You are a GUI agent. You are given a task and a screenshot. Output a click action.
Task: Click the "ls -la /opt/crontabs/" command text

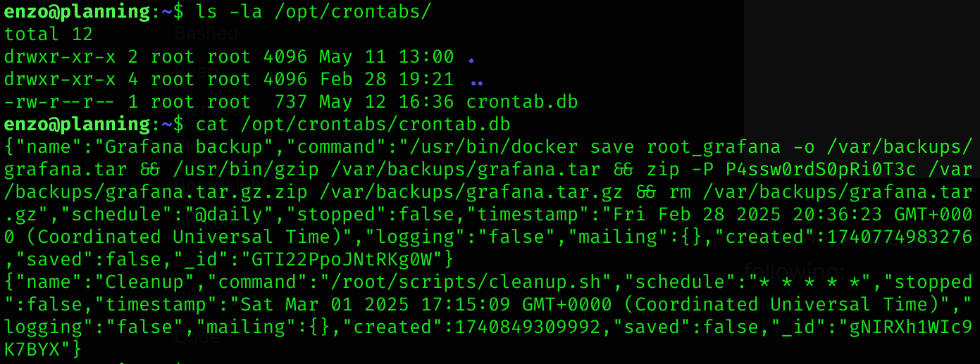(x=314, y=11)
